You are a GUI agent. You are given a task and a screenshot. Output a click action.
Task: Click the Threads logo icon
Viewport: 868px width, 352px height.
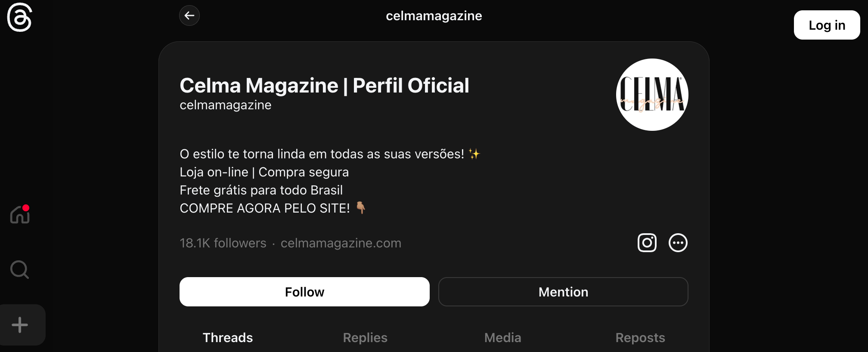[x=19, y=17]
